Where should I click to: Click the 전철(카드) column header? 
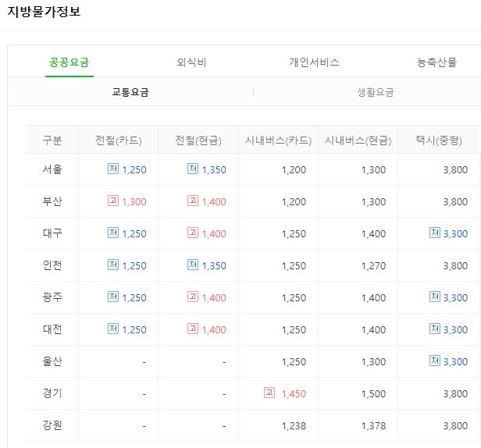click(119, 140)
